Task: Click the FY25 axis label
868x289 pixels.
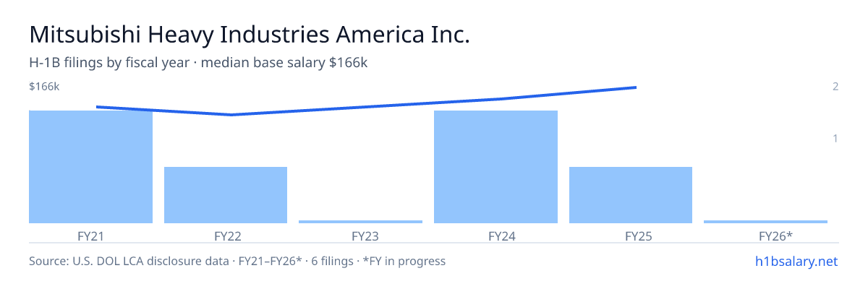Action: 631,236
